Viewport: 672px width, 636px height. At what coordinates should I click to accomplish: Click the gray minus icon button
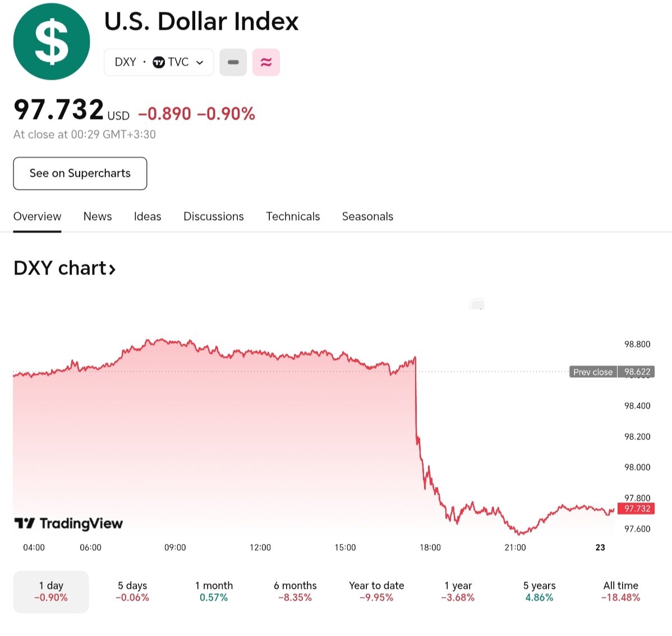pyautogui.click(x=233, y=62)
